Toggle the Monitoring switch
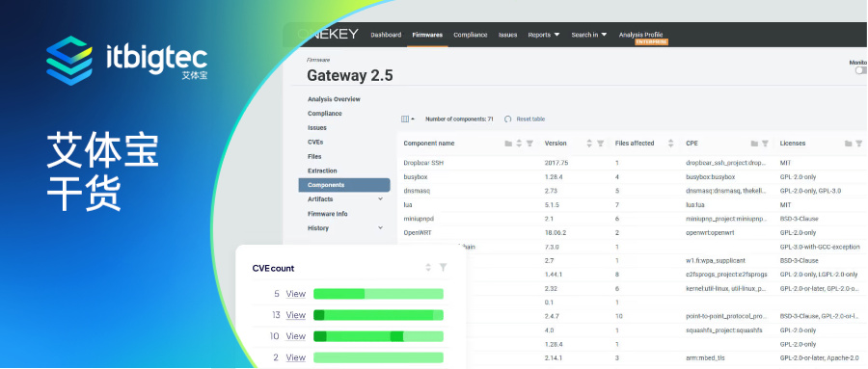 tap(861, 70)
